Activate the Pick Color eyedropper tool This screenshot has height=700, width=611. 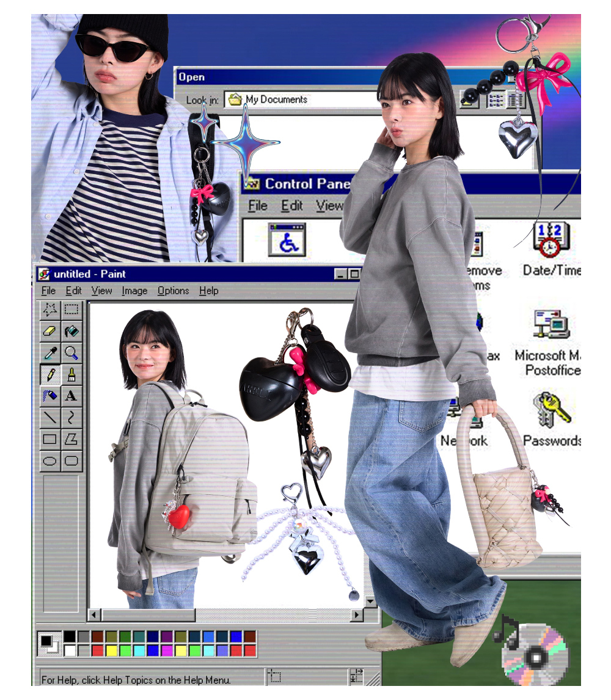[50, 352]
